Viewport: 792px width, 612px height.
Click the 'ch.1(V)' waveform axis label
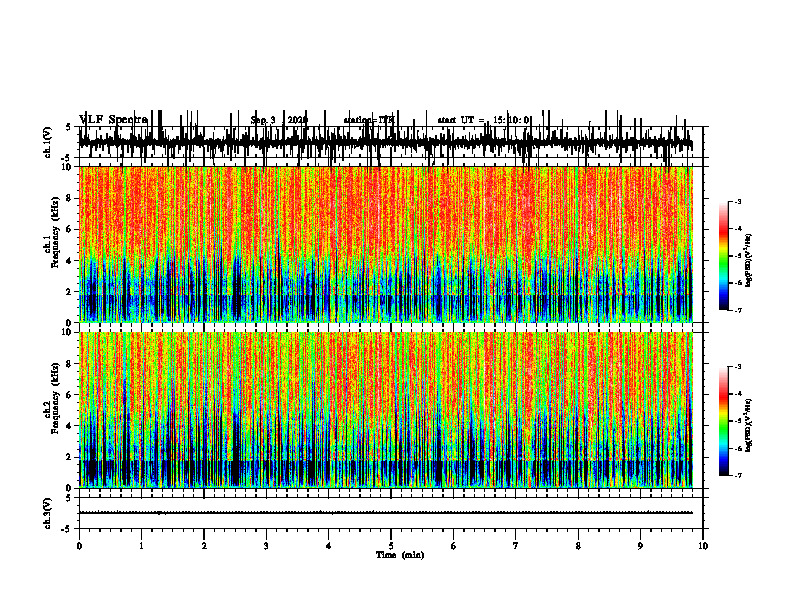click(x=47, y=142)
